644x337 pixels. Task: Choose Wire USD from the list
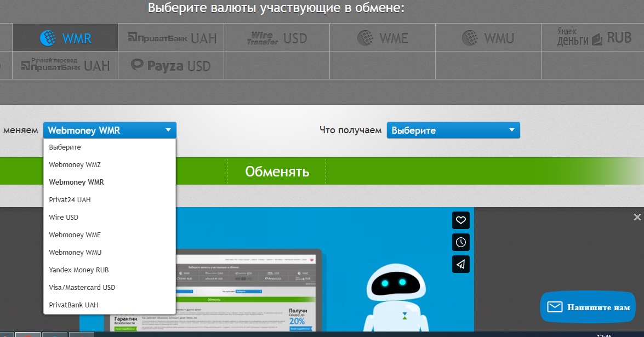tap(110, 217)
